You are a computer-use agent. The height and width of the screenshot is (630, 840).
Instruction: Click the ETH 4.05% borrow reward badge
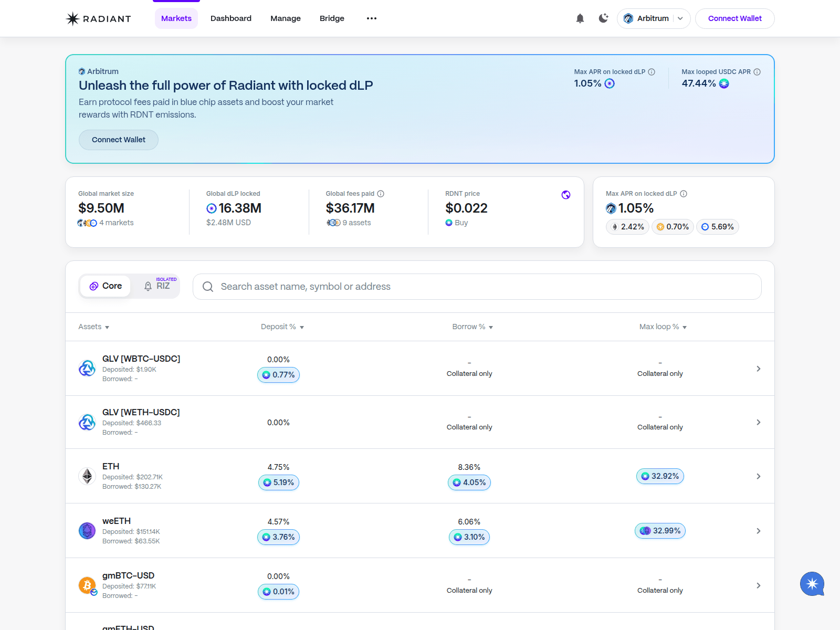tap(469, 482)
